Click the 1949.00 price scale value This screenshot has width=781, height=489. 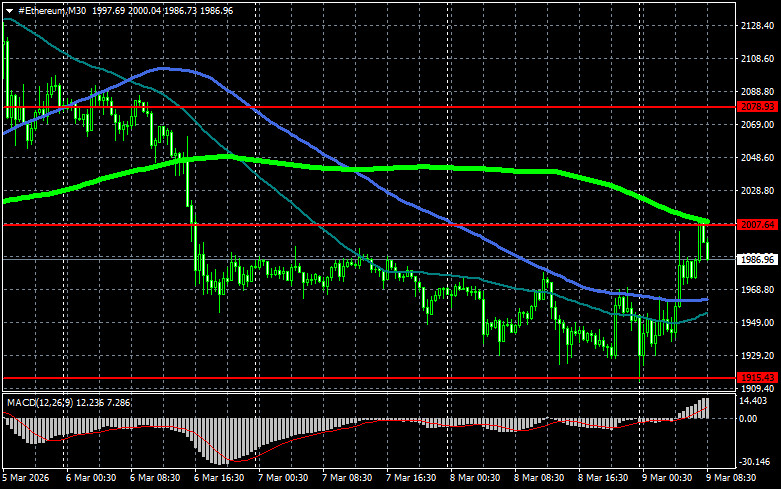pyautogui.click(x=758, y=323)
